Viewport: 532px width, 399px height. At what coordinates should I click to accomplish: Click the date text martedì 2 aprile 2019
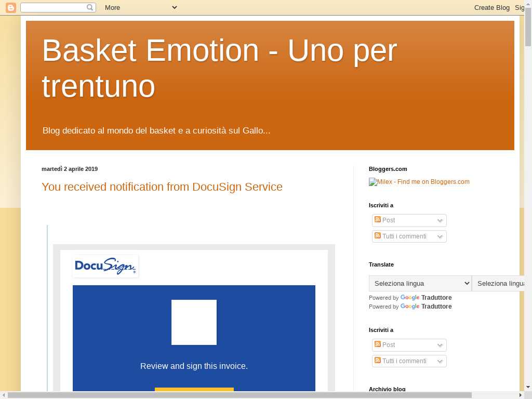tap(70, 169)
